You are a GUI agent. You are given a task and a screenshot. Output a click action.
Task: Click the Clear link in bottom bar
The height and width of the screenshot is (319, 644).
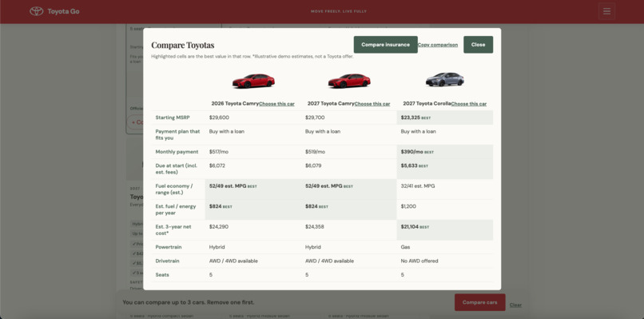515,305
